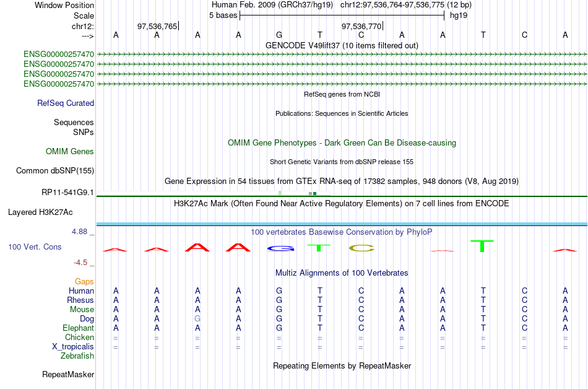This screenshot has width=588, height=389.
Task: Click the Common dbSNP(155) track label
Action: click(54, 171)
